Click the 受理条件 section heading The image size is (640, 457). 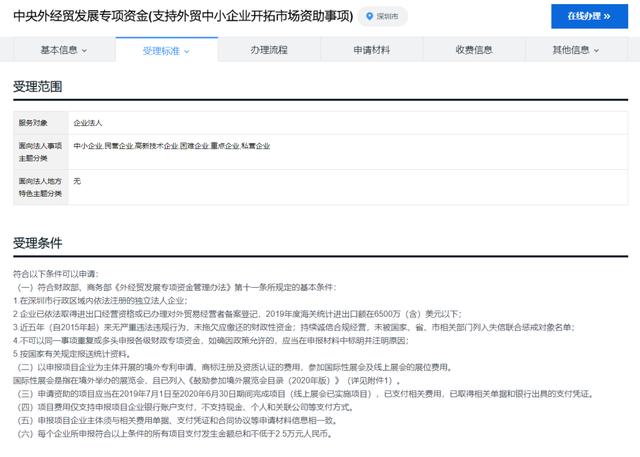coord(38,243)
